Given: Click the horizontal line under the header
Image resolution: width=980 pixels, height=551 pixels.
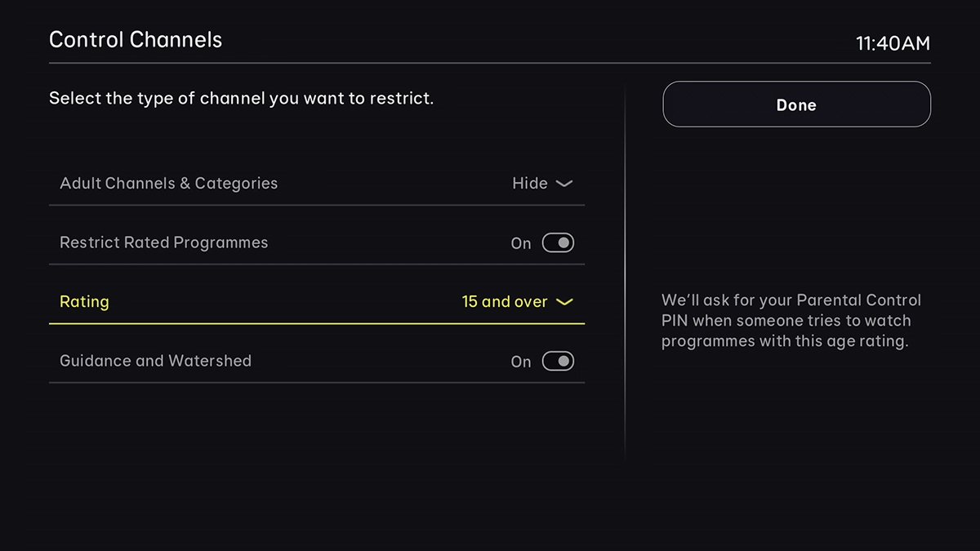Looking at the screenshot, I should pos(490,63).
